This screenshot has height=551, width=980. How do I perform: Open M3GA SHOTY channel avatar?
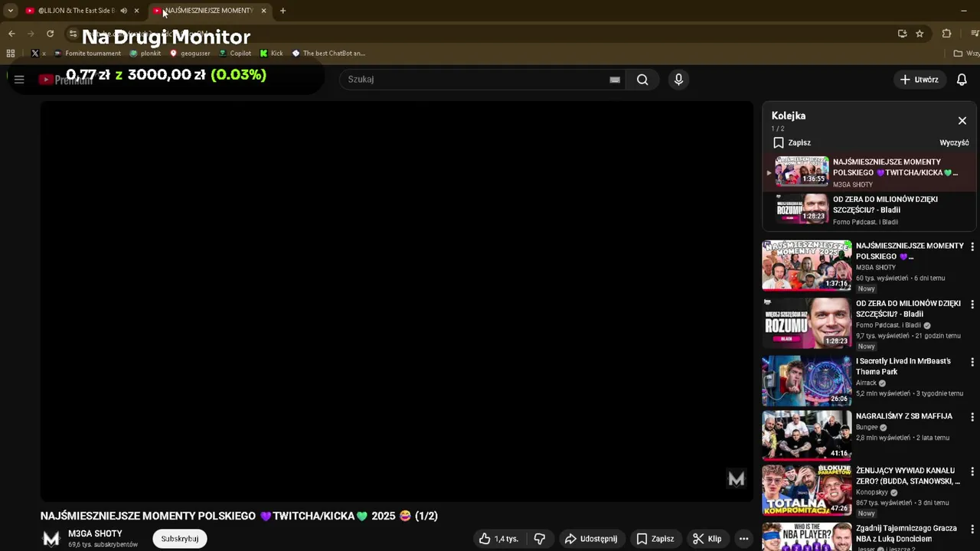(51, 539)
